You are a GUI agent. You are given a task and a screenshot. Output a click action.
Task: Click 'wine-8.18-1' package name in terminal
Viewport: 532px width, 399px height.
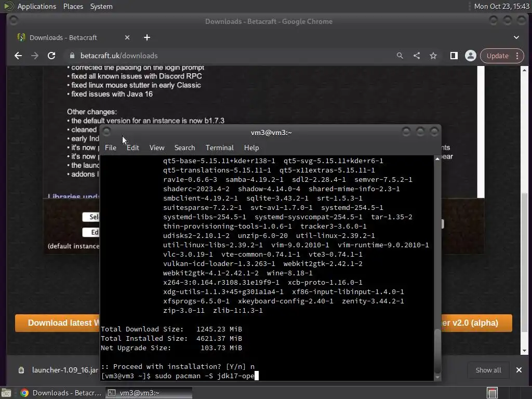tap(289, 273)
